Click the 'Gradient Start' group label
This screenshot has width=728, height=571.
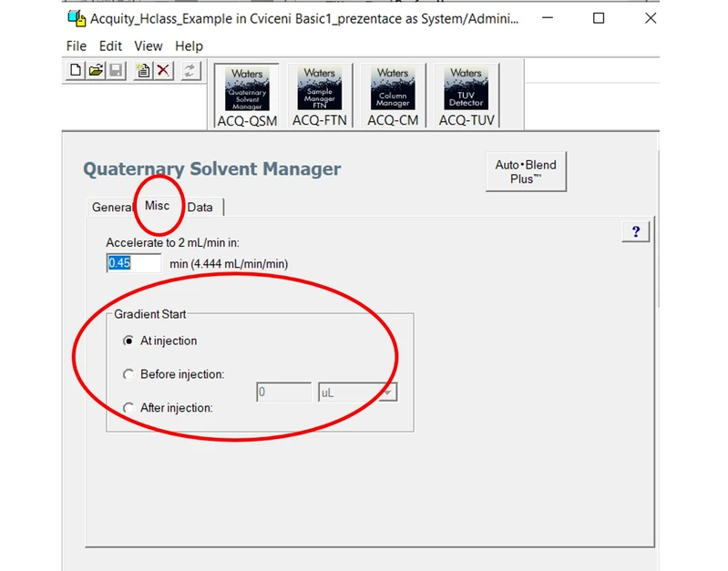(149, 314)
